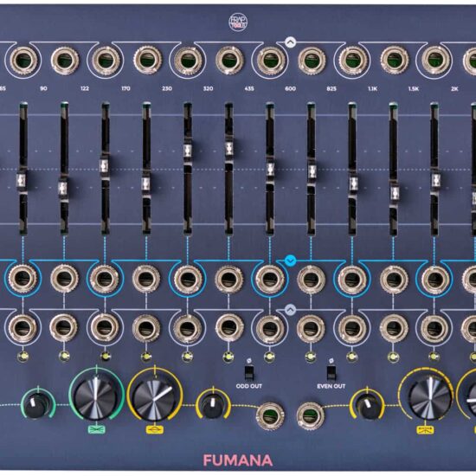Click the EVEN OUT output jack
The image size is (476, 476).
coord(310,416)
